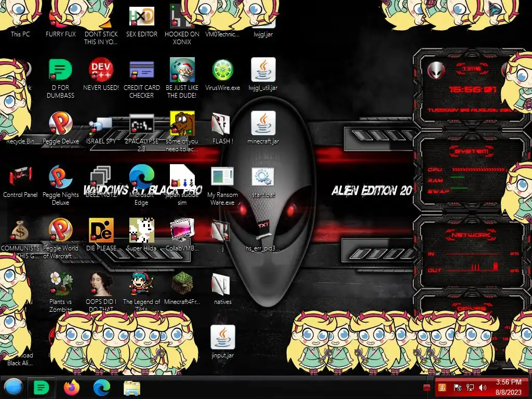Open hs_err_pid3 text file
This screenshot has width=532, height=399.
(263, 231)
